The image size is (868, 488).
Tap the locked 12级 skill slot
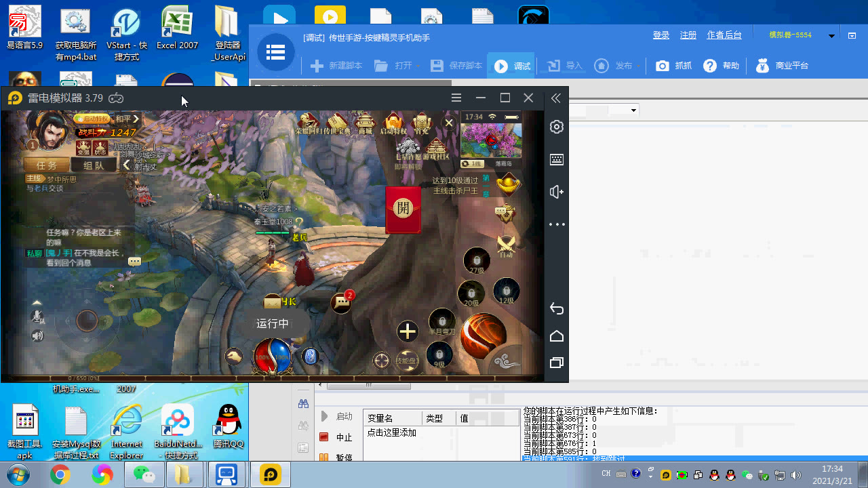pyautogui.click(x=506, y=291)
